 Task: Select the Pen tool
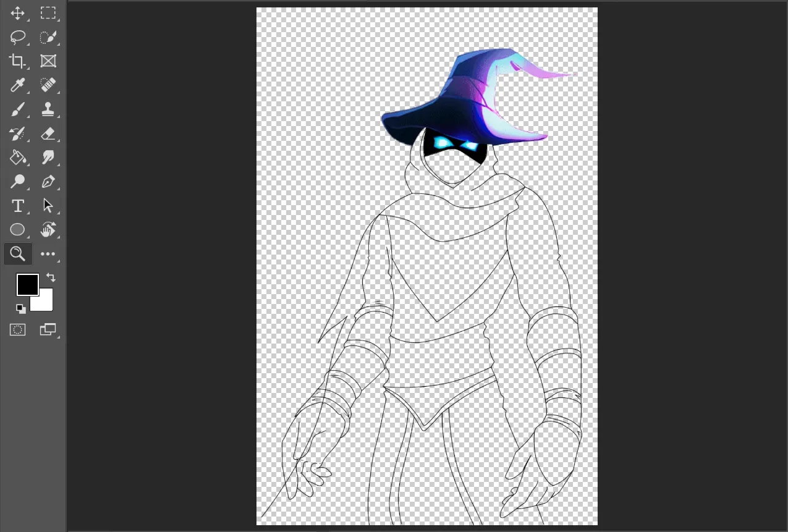pyautogui.click(x=48, y=182)
